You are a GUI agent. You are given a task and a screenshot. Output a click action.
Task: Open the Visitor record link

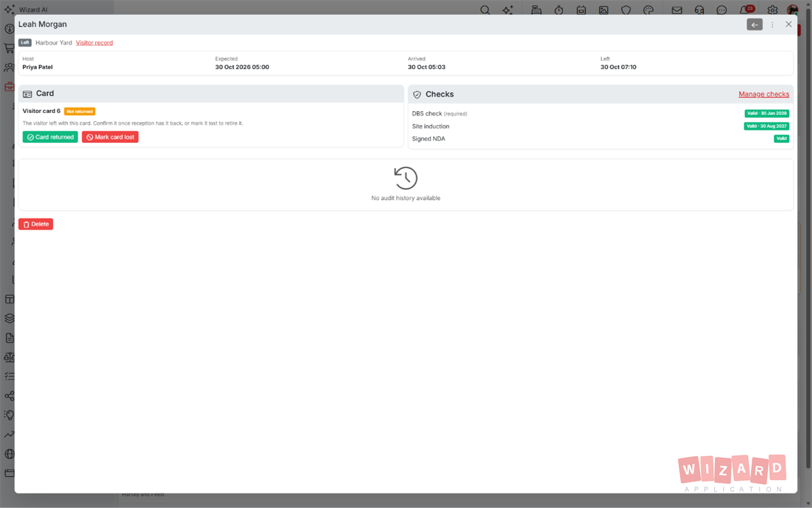tap(95, 43)
